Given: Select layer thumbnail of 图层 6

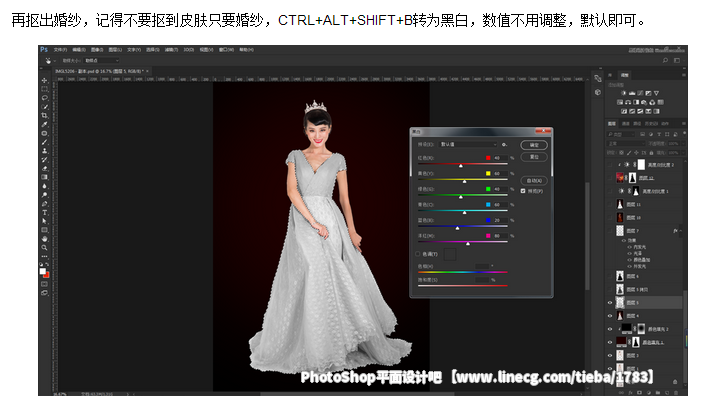Looking at the screenshot, I should (x=620, y=276).
